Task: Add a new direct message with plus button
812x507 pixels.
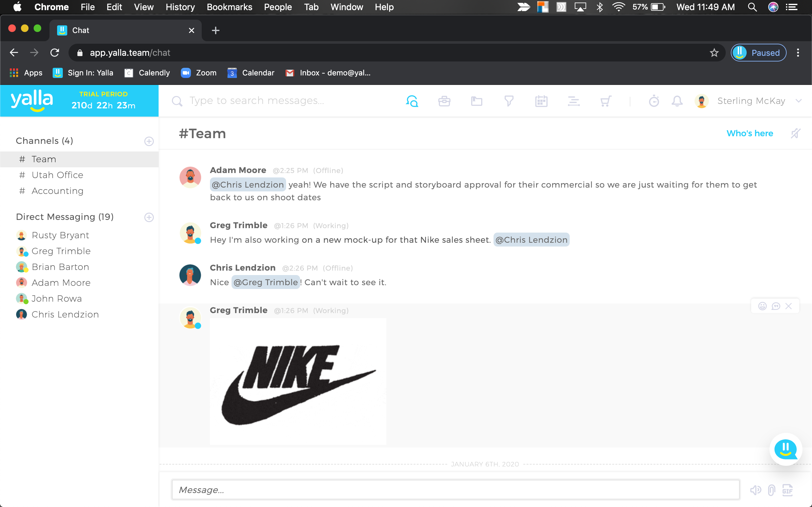Action: pos(149,217)
